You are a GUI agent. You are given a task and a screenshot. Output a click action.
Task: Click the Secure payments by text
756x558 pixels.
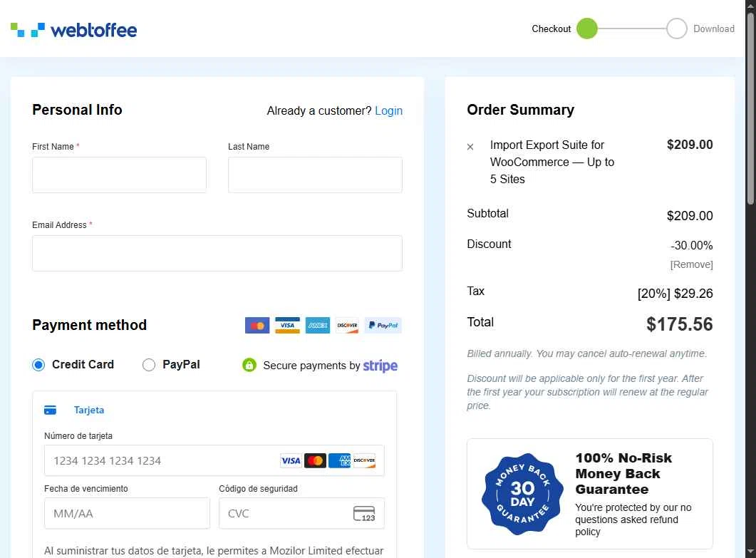click(311, 366)
